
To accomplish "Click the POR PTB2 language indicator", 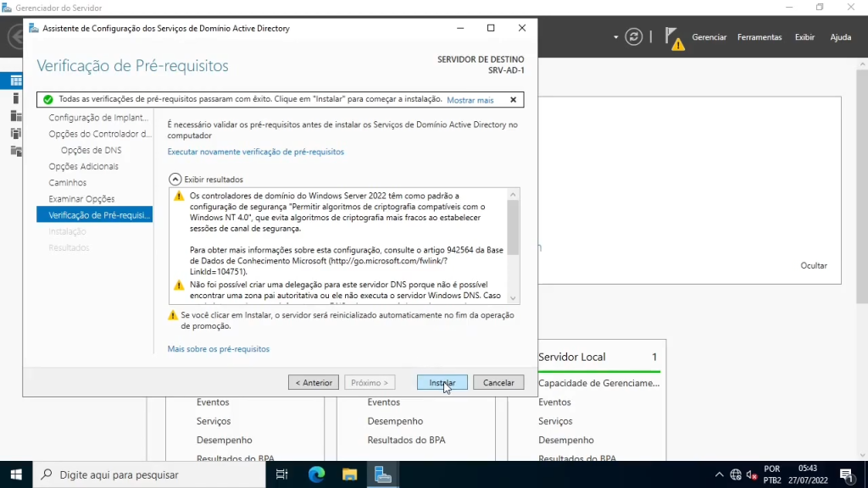I will (x=771, y=474).
